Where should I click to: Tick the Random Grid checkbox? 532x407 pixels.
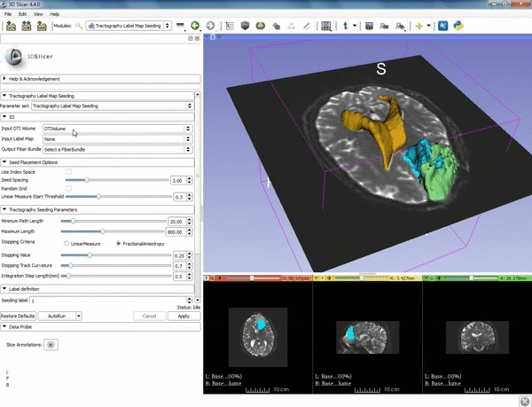coord(70,188)
